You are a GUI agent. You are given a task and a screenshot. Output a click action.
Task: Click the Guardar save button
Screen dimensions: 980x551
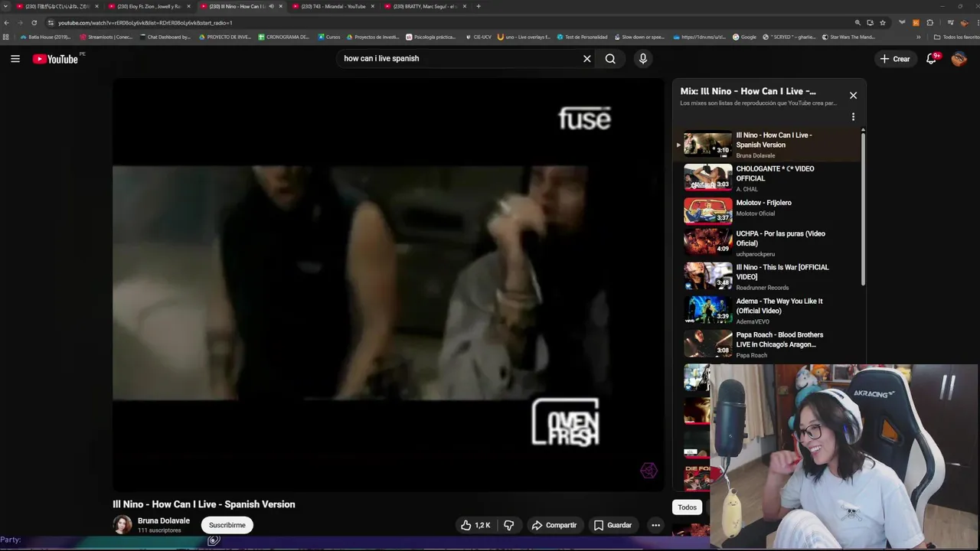[612, 525]
